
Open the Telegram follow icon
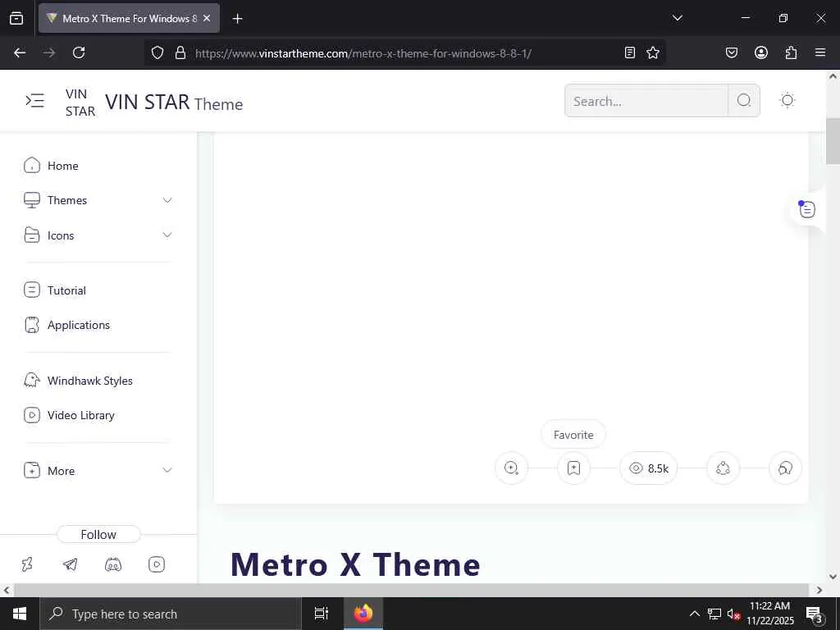click(71, 564)
